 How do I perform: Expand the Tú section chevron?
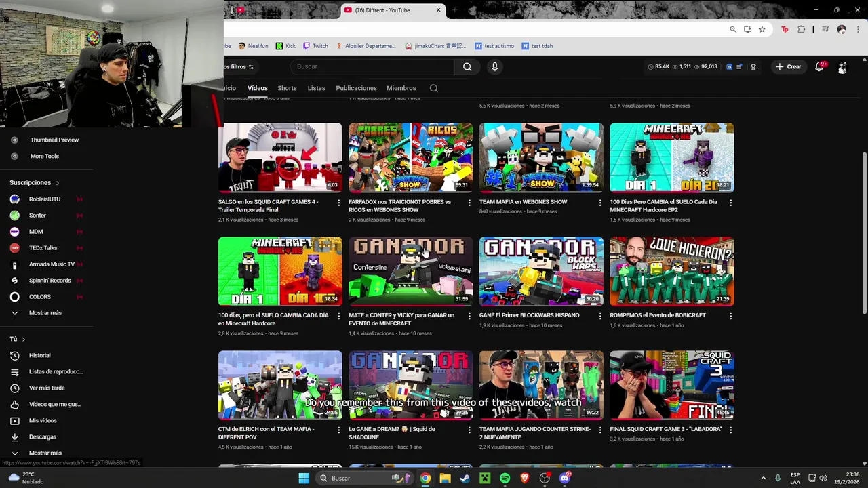[23, 339]
